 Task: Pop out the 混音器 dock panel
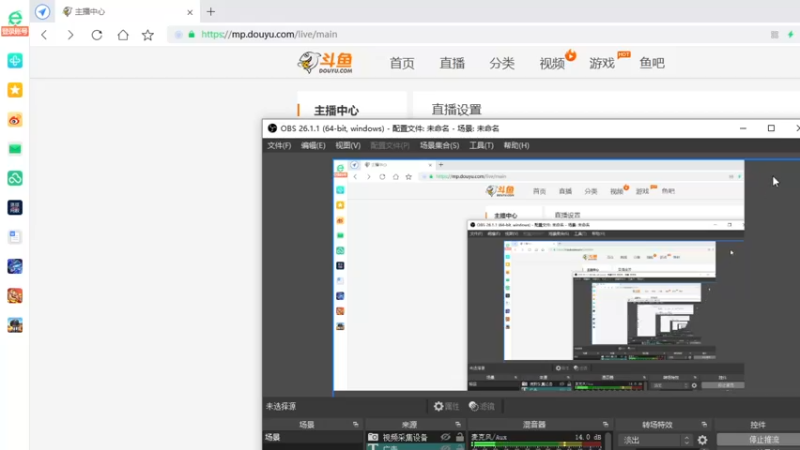click(606, 424)
